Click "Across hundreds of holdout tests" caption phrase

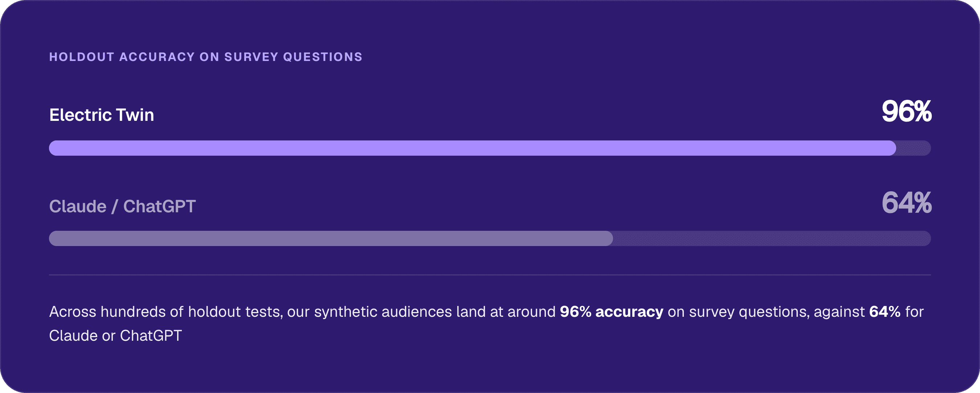pos(166,312)
